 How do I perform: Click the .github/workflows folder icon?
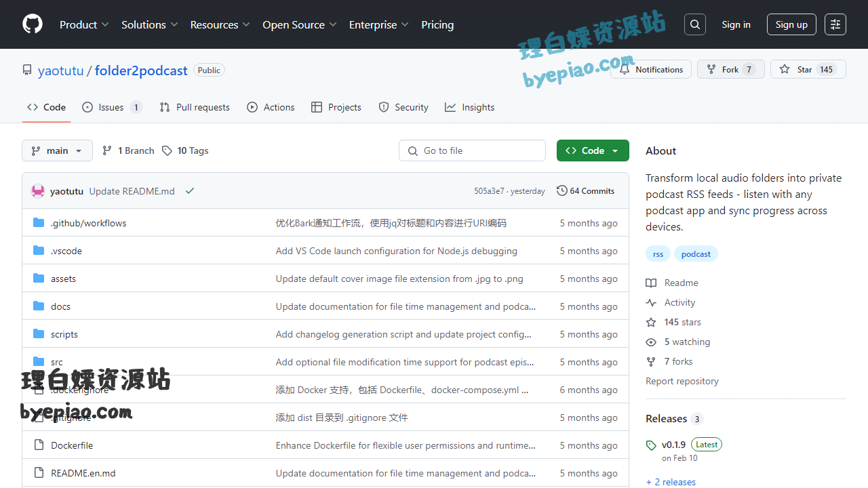pos(39,223)
